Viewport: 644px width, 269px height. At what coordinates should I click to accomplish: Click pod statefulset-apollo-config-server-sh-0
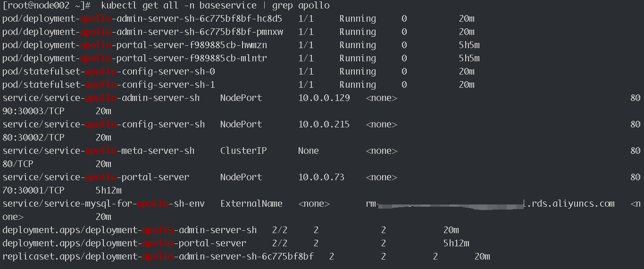click(109, 72)
